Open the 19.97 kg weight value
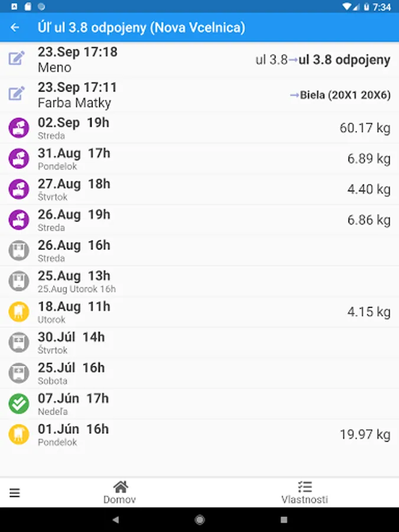Image resolution: width=399 pixels, height=532 pixels. (365, 435)
